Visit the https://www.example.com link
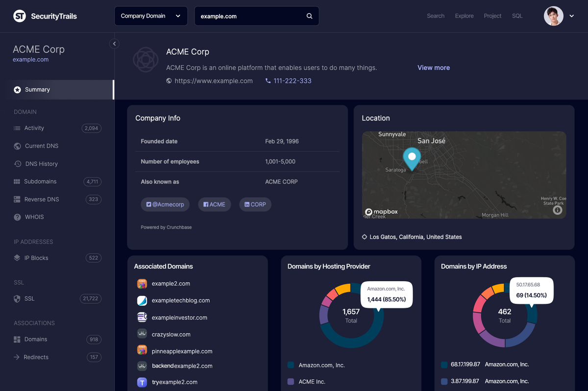The image size is (588, 391). (214, 81)
